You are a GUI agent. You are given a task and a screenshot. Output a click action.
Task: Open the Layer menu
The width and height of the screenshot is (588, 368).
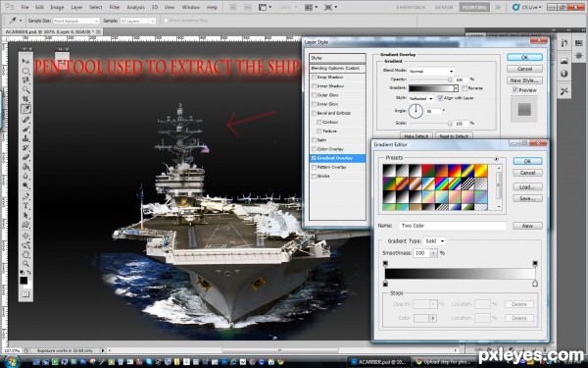tap(76, 7)
